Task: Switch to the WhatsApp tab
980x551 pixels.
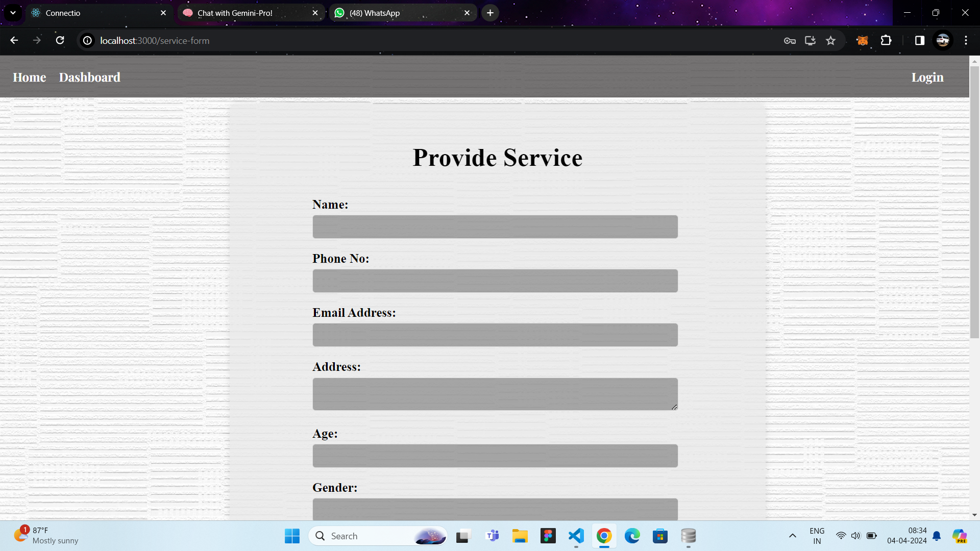Action: 374,13
